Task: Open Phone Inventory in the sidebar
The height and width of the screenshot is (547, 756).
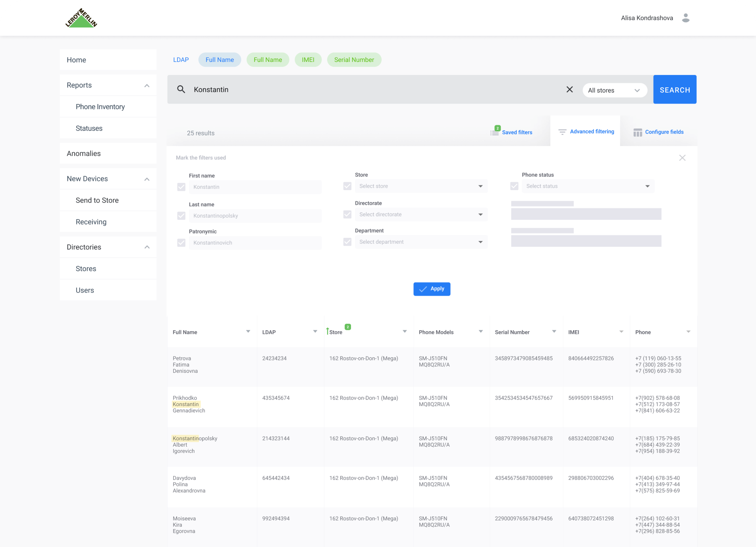Action: [100, 107]
